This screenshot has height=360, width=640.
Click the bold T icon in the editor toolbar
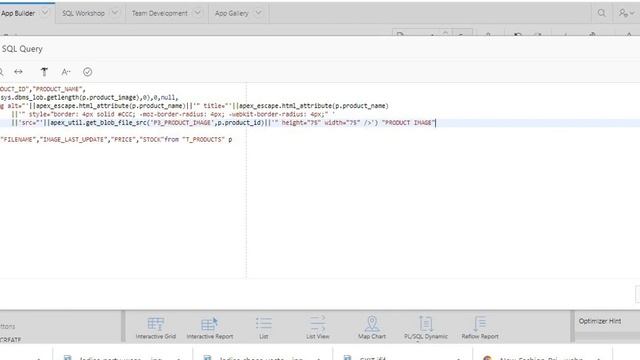coord(44,72)
